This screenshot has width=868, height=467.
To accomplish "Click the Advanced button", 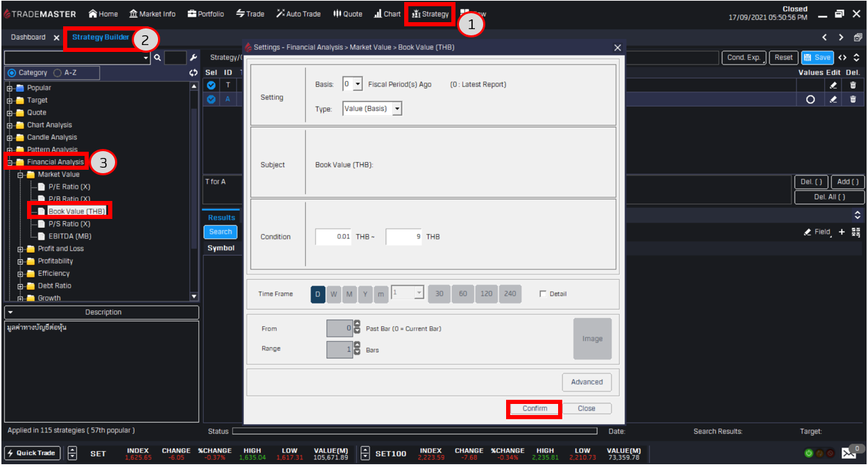I will [x=587, y=382].
